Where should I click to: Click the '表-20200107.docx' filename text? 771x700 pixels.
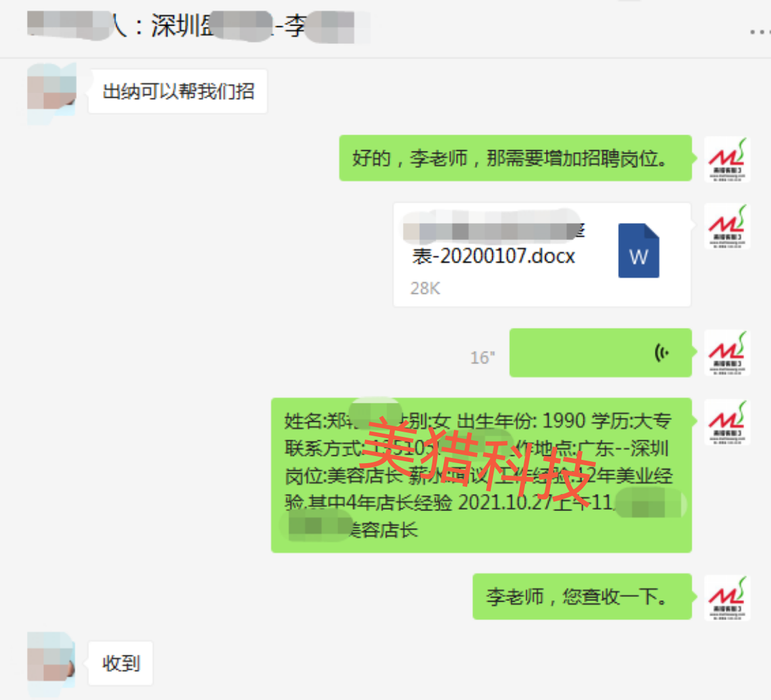click(493, 257)
